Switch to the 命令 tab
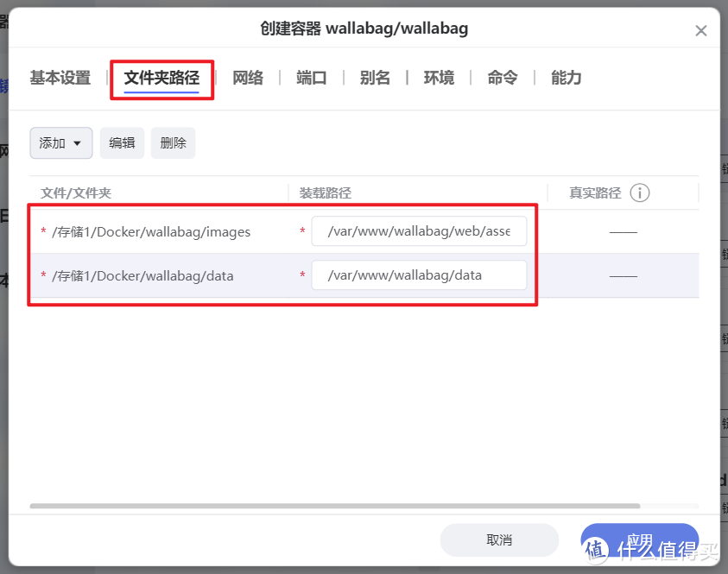Viewport: 728px width, 574px height. (502, 77)
